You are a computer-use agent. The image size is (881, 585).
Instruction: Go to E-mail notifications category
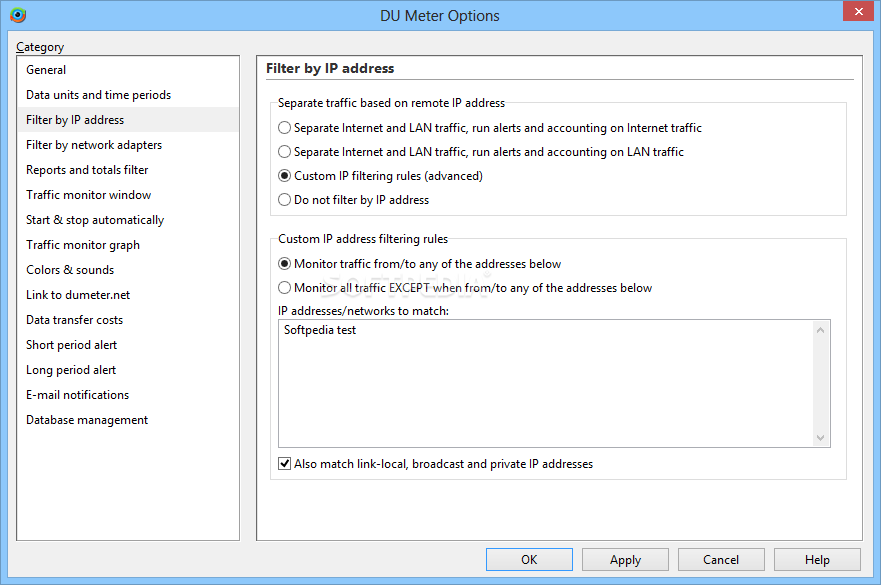128,395
